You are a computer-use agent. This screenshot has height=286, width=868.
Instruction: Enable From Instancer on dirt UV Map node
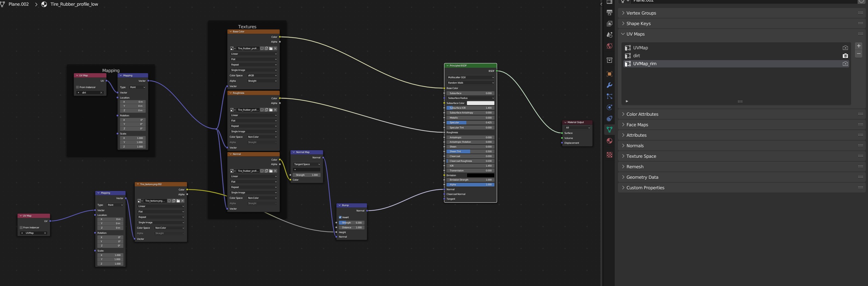[x=77, y=87]
